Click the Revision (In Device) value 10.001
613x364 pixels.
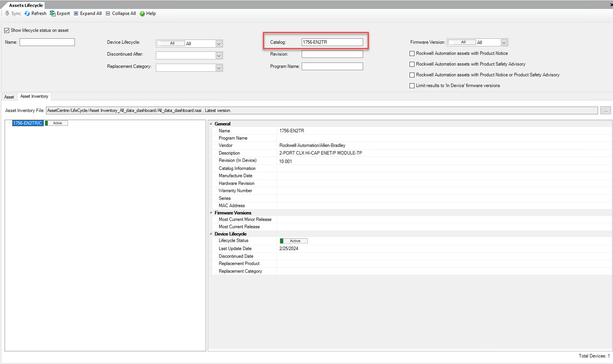point(286,161)
